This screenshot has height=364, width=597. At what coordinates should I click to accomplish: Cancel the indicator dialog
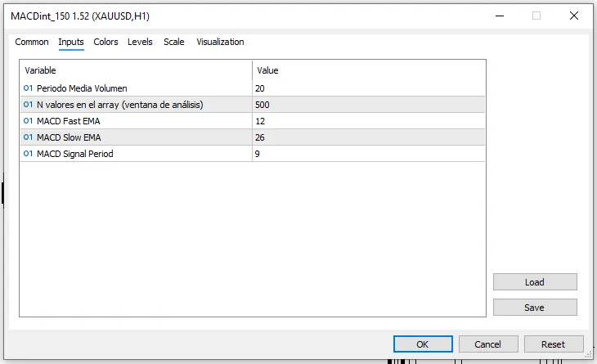(x=488, y=344)
